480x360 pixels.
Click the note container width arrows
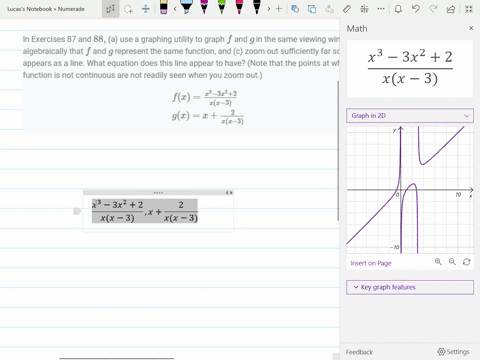pyautogui.click(x=229, y=193)
